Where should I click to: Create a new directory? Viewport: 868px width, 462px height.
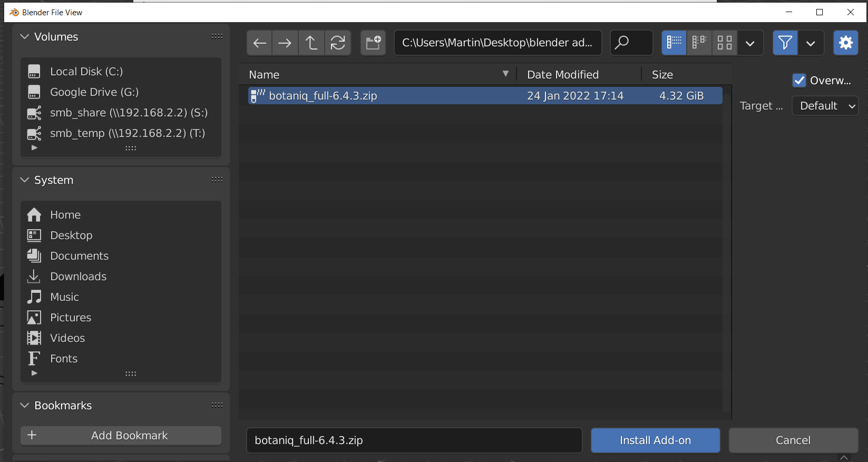(x=373, y=43)
